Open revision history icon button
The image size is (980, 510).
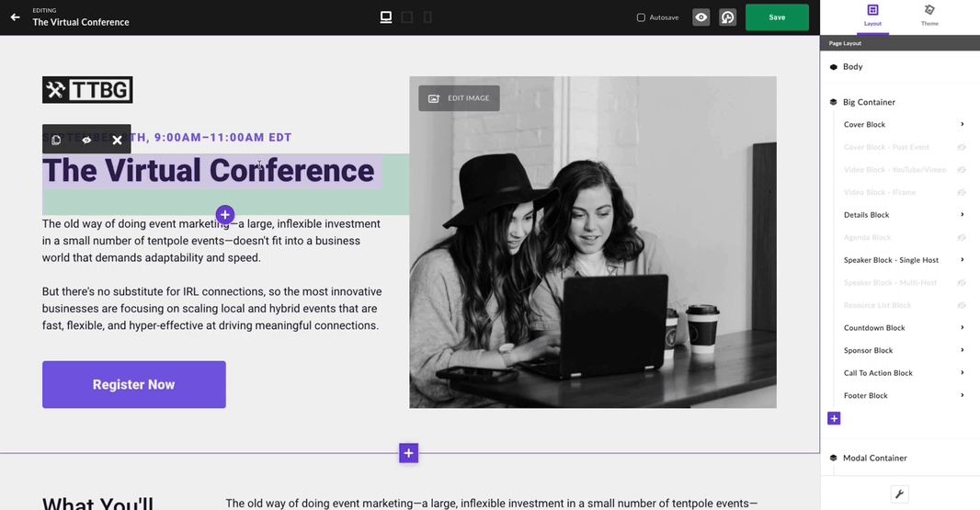click(x=727, y=17)
